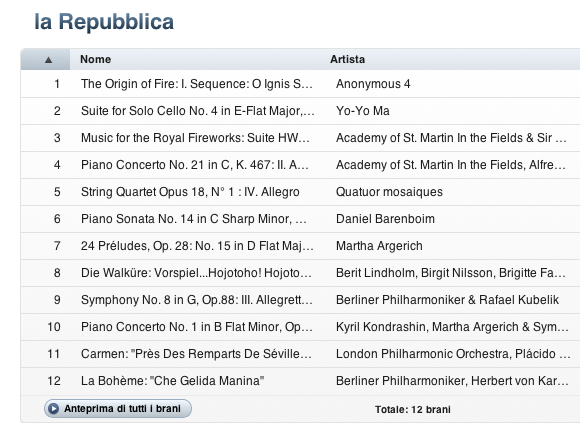Click artist Yo-Yo Ma

pos(362,111)
